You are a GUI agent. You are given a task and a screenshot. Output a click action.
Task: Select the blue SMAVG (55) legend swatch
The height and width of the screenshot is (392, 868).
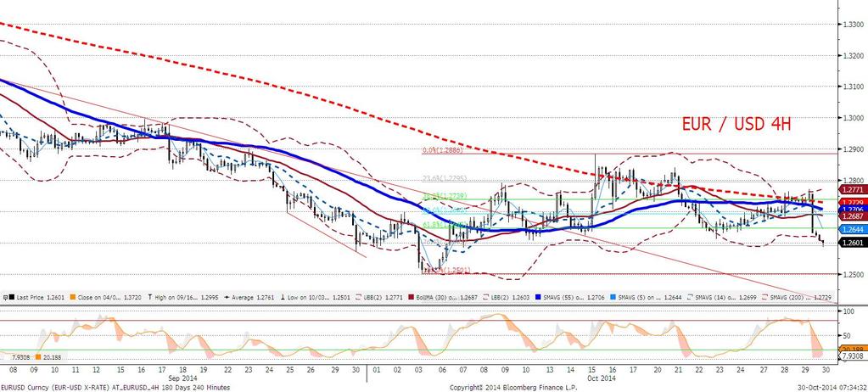point(538,297)
